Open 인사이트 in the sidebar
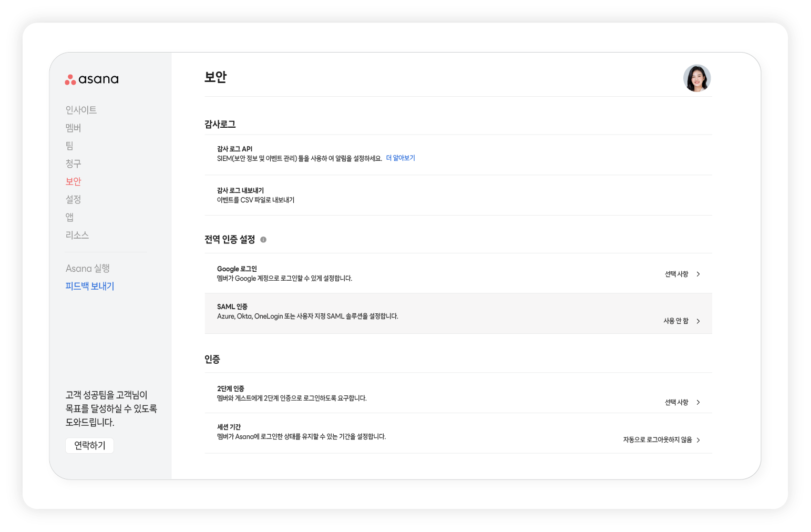811x532 pixels. point(81,110)
